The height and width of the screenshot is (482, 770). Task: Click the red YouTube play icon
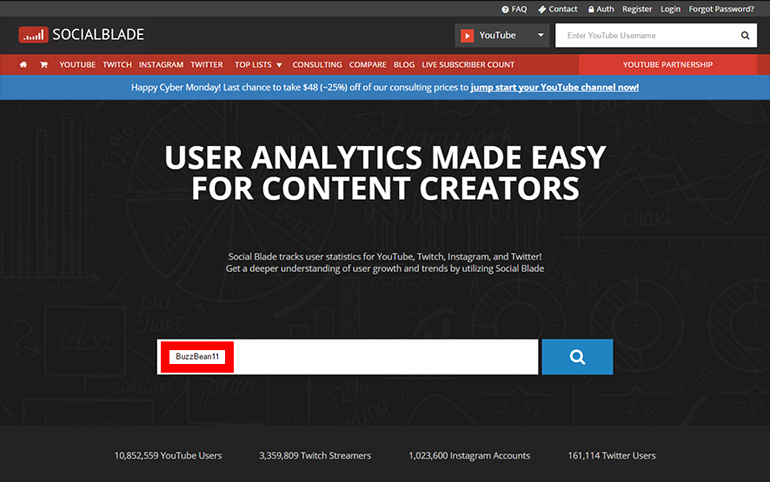pos(467,35)
